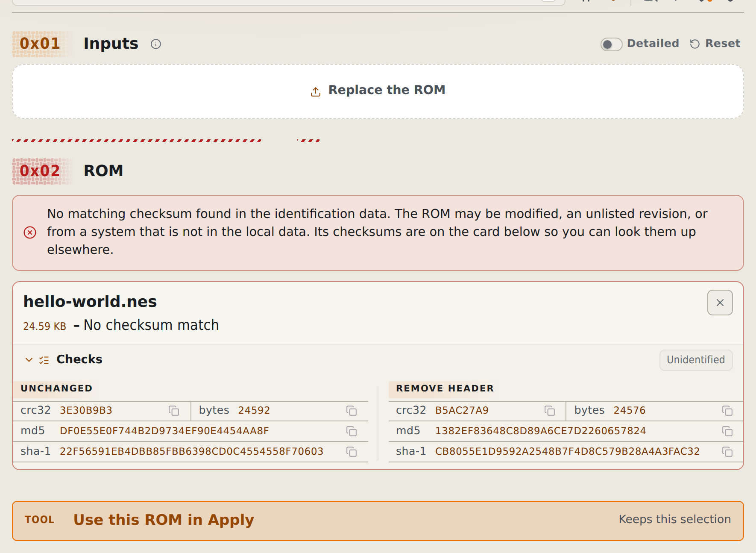Collapse the Checks section chevron

pos(29,359)
